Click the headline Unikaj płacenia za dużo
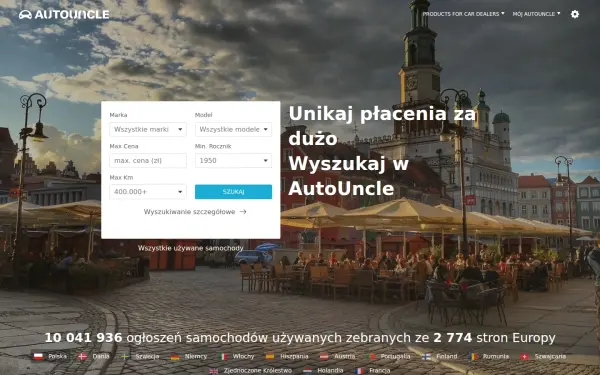 click(382, 126)
